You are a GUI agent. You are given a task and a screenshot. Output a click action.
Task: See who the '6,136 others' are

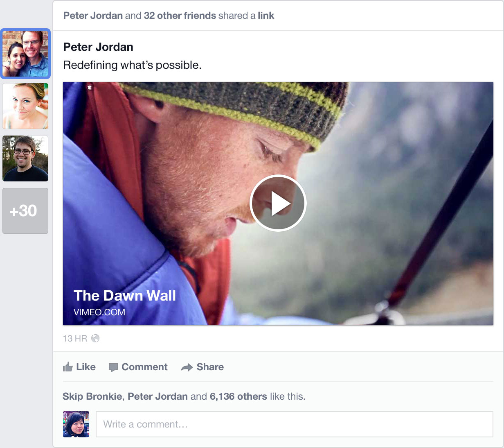[238, 396]
